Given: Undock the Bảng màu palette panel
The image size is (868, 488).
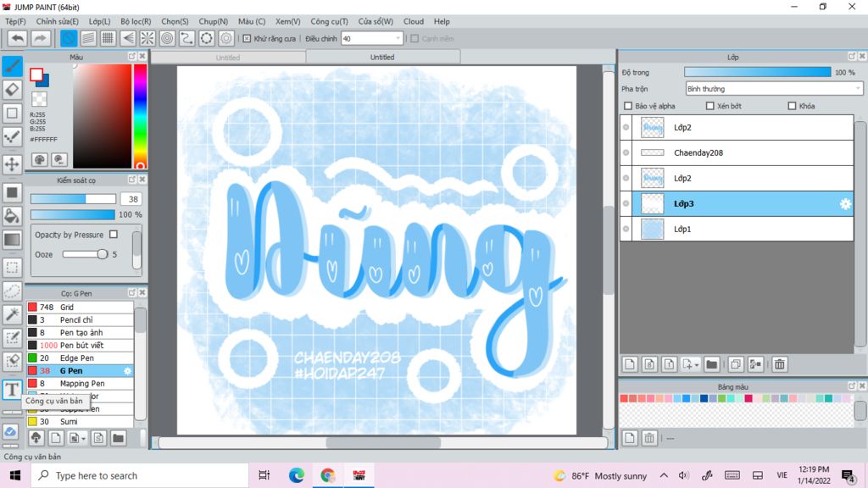Looking at the screenshot, I should [851, 386].
